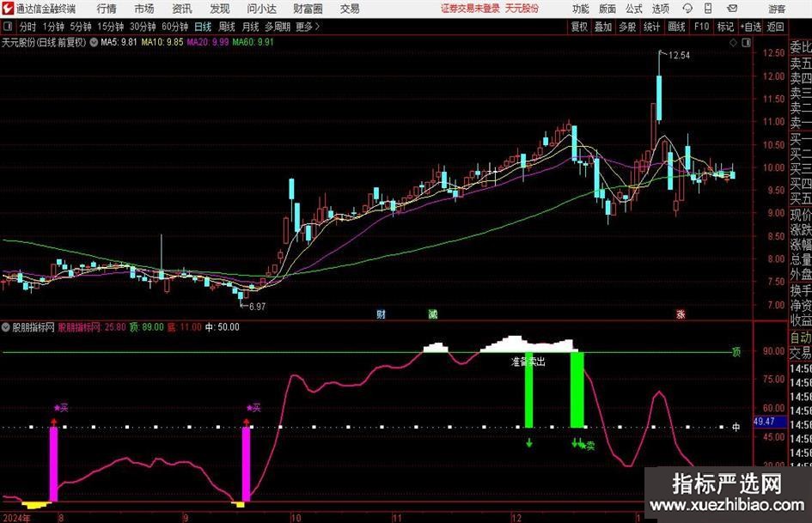The height and width of the screenshot is (523, 812).
Task: Open the 财富圈 menu
Action: pos(308,9)
